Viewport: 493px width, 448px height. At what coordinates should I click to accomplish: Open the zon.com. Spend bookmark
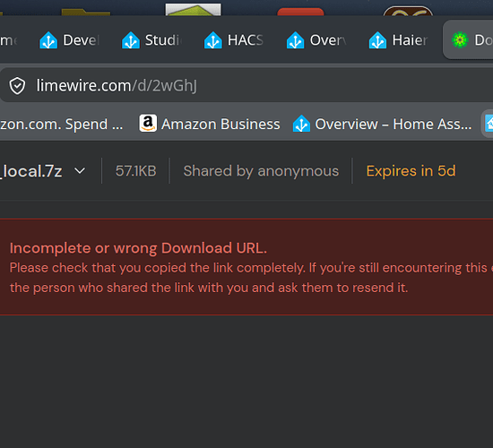pyautogui.click(x=62, y=125)
